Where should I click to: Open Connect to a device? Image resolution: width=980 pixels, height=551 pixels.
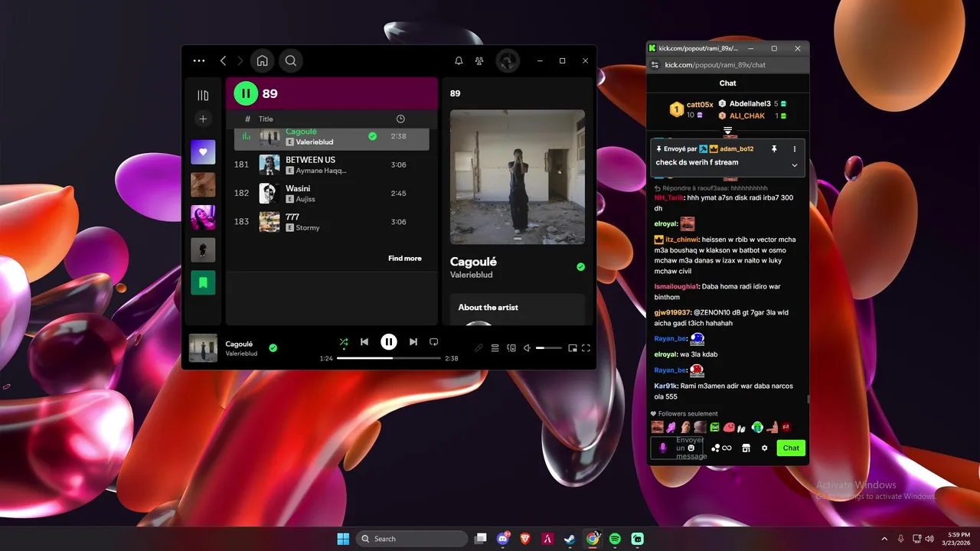(x=511, y=348)
